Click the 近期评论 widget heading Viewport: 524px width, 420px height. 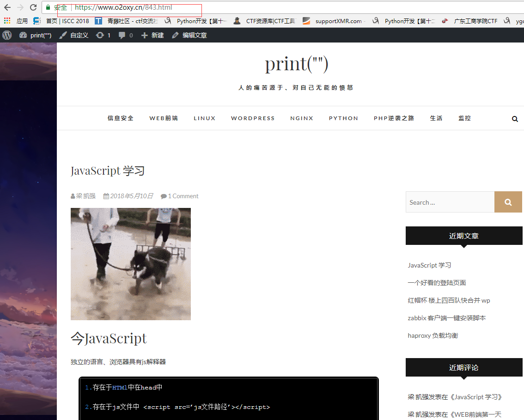click(464, 367)
